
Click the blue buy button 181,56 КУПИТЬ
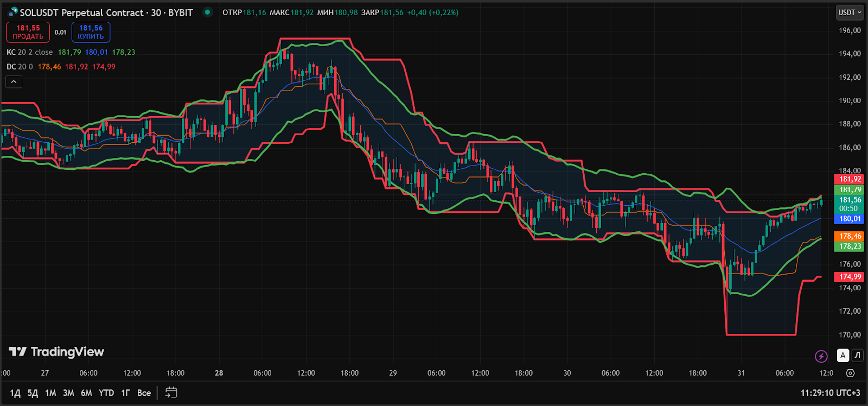[91, 32]
